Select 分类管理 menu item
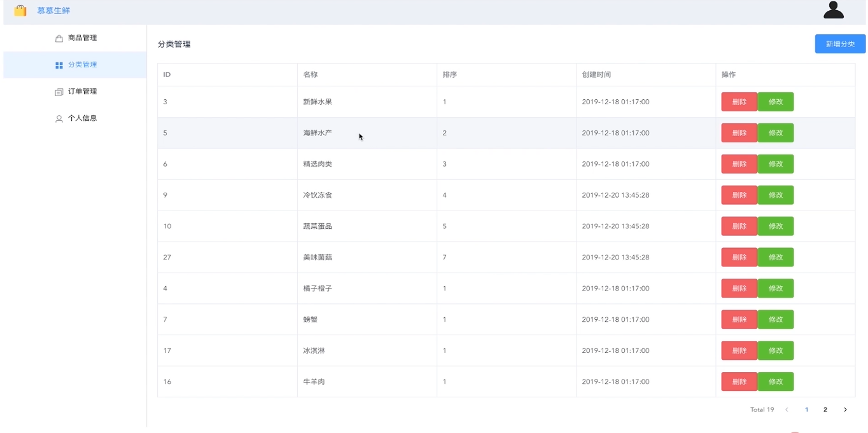Image resolution: width=868 pixels, height=433 pixels. pos(75,65)
